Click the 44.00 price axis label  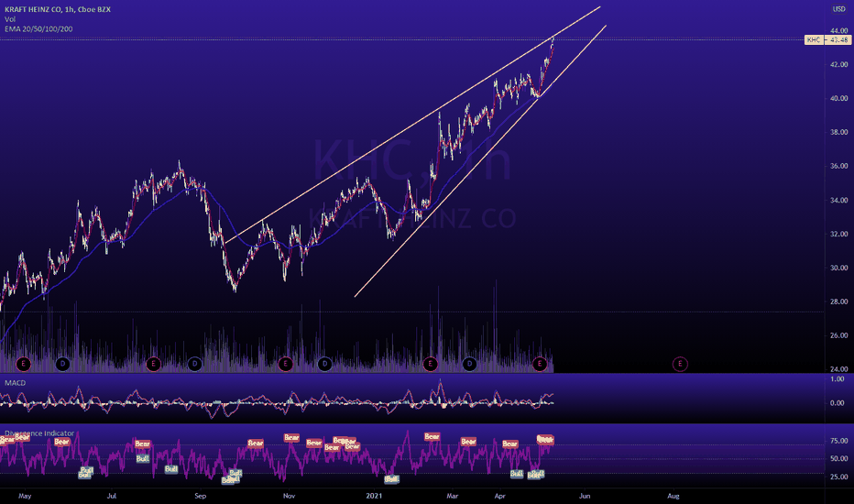point(838,30)
